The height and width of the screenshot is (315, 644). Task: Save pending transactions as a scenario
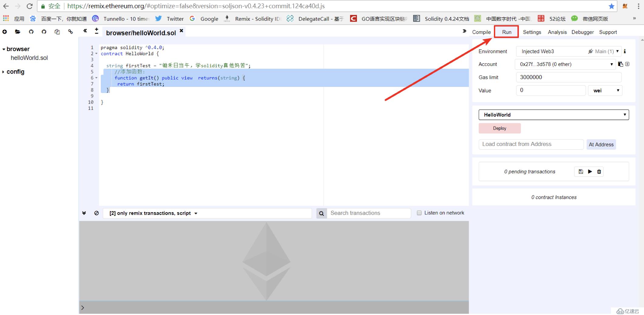click(581, 171)
